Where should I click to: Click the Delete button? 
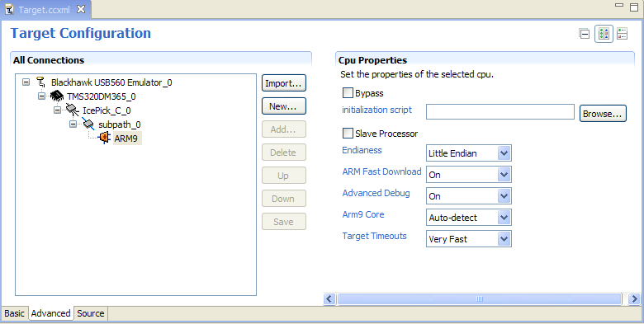point(284,153)
